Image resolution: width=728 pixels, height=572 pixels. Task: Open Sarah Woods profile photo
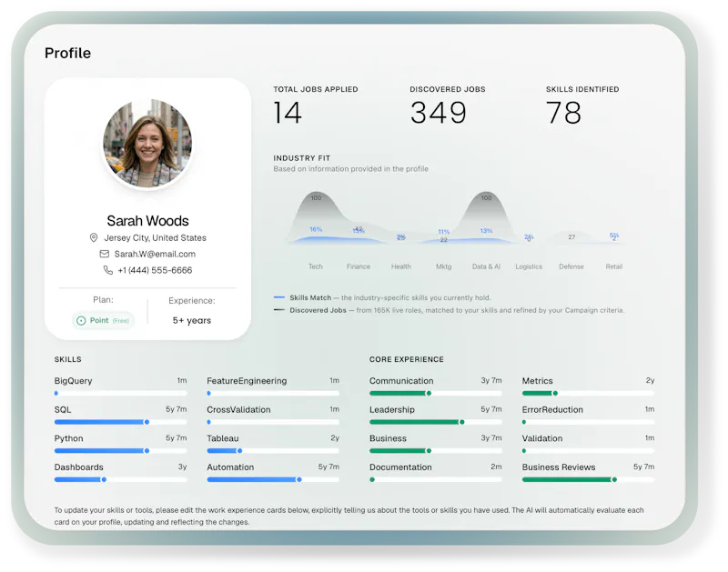click(147, 144)
